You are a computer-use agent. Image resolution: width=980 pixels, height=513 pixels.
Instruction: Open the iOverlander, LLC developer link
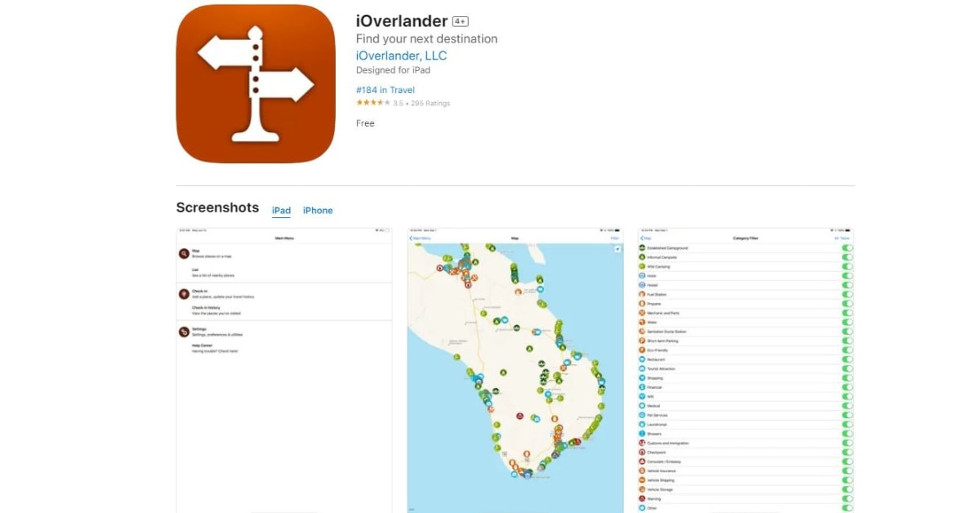click(x=401, y=56)
